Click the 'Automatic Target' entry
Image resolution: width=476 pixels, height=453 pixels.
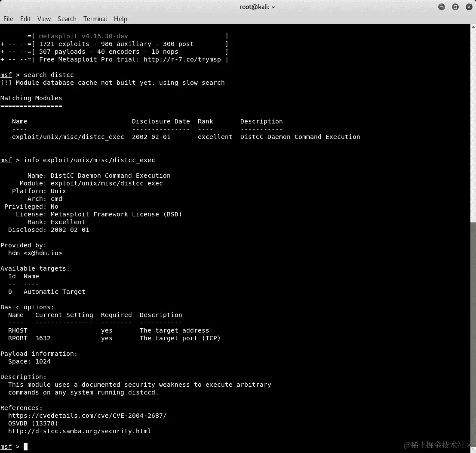(x=54, y=292)
